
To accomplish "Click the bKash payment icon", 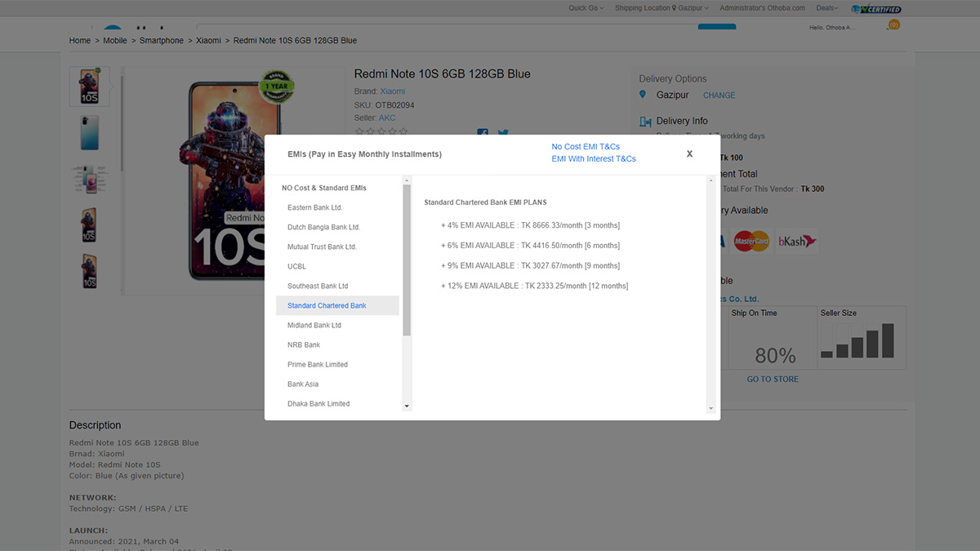I will tap(797, 242).
